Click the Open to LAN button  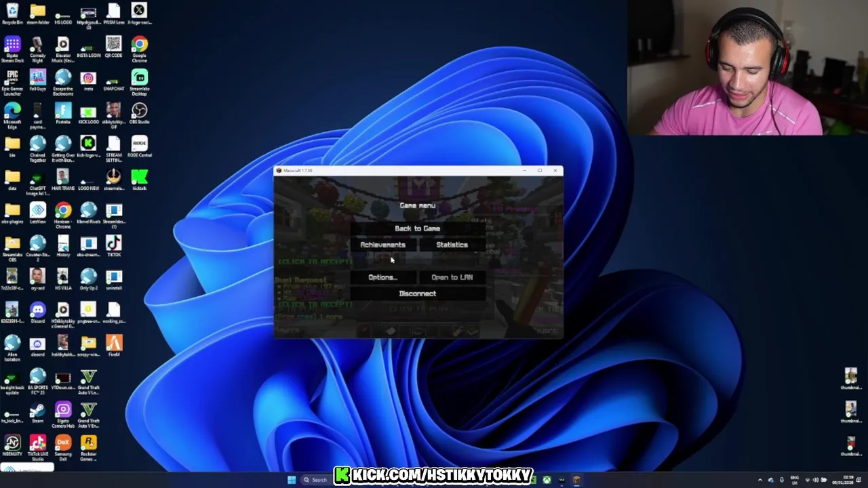pyautogui.click(x=452, y=277)
